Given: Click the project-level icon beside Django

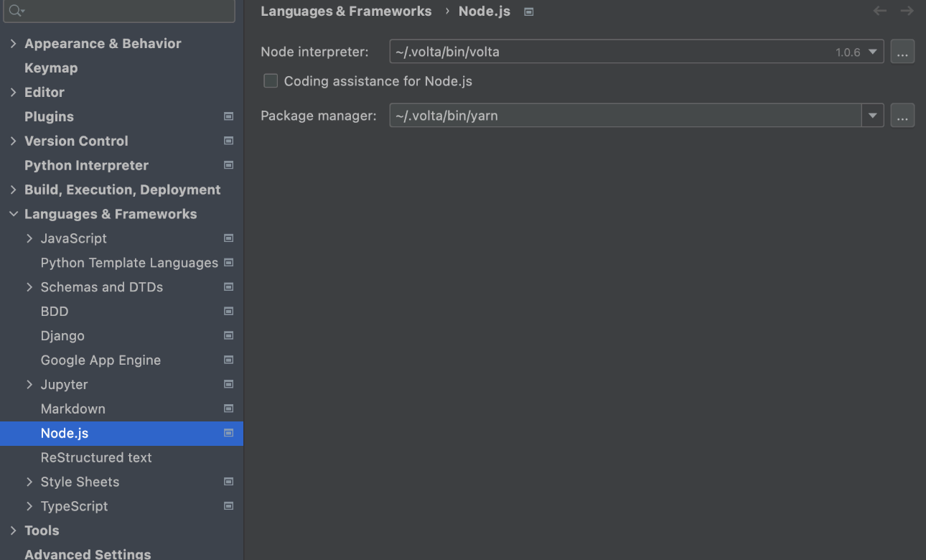Looking at the screenshot, I should 228,335.
